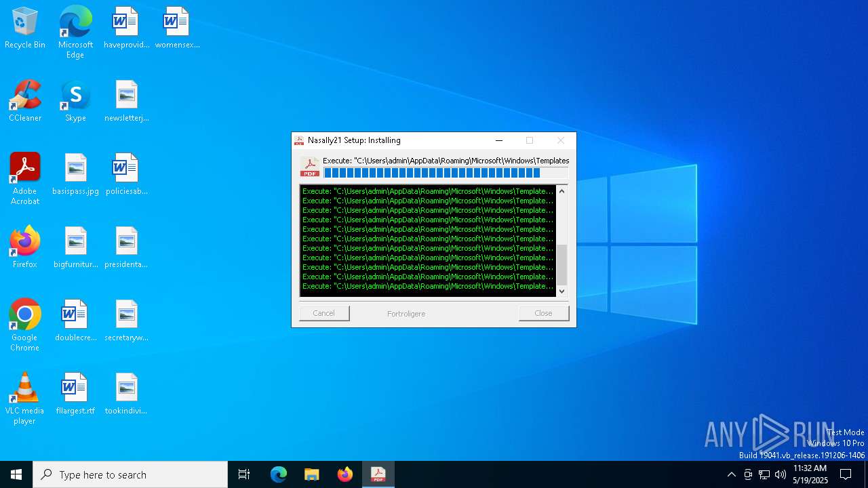
Task: Click the PDF icon in installer header
Action: (310, 167)
